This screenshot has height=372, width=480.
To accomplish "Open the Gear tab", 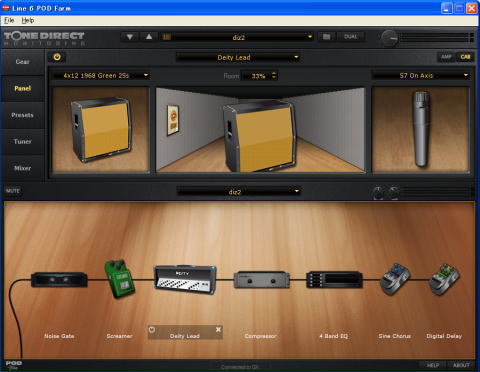I will click(22, 62).
